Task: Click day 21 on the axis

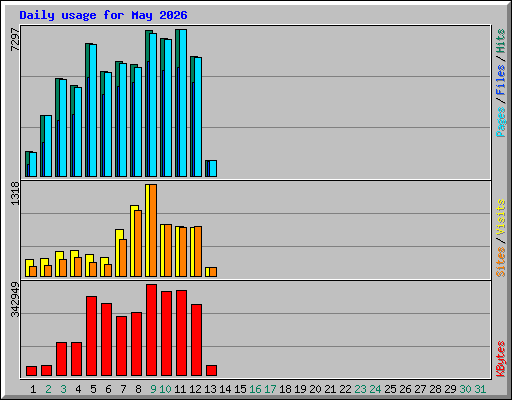Action: click(330, 389)
